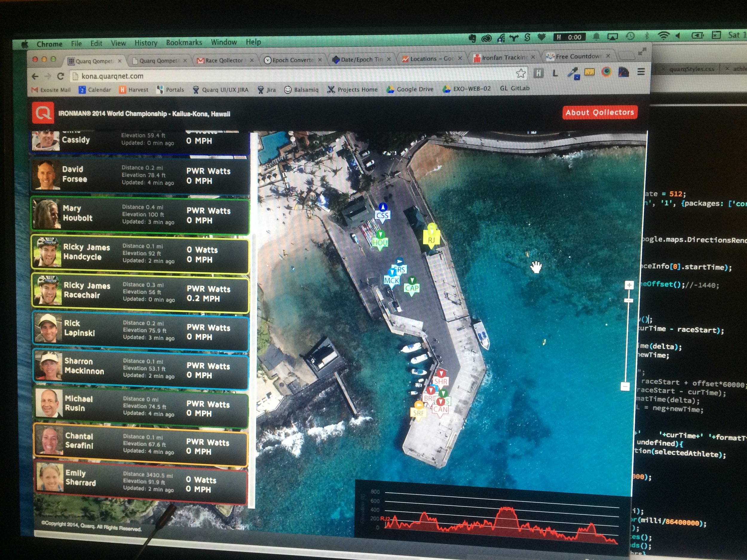Open Chrome hamburger menu

point(641,72)
